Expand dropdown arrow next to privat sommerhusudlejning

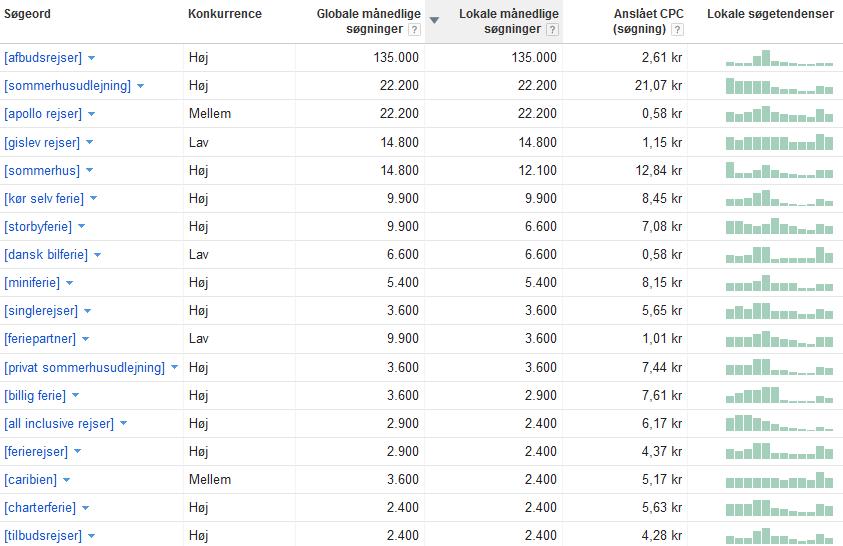pyautogui.click(x=174, y=368)
